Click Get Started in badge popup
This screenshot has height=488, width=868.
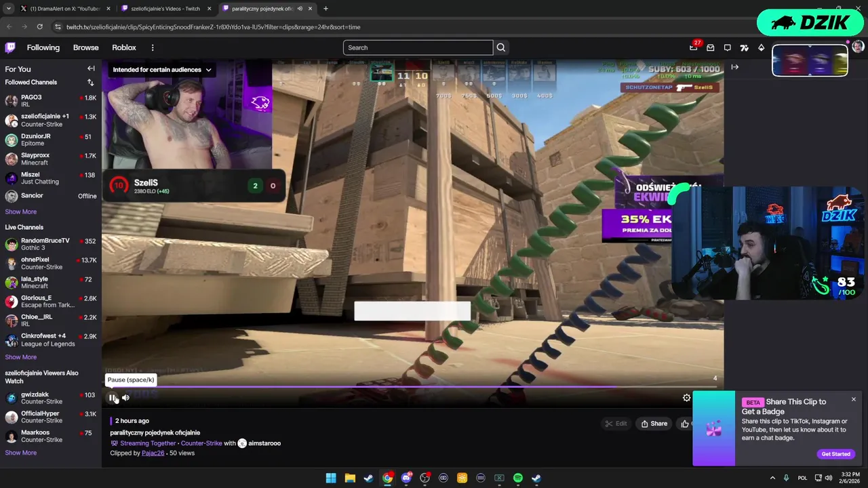coord(835,454)
